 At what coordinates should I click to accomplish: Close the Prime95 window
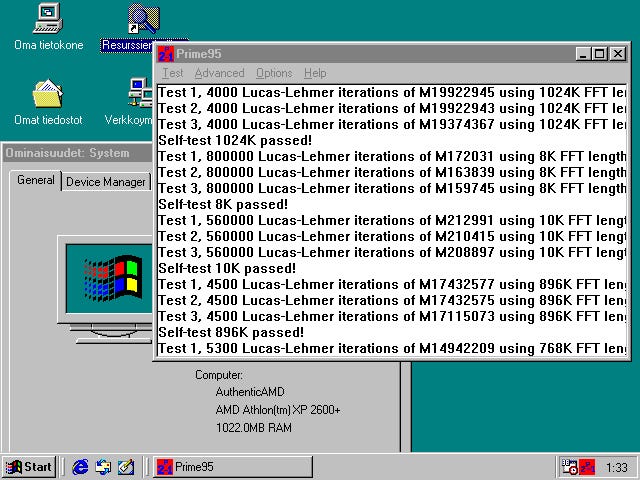[x=618, y=54]
